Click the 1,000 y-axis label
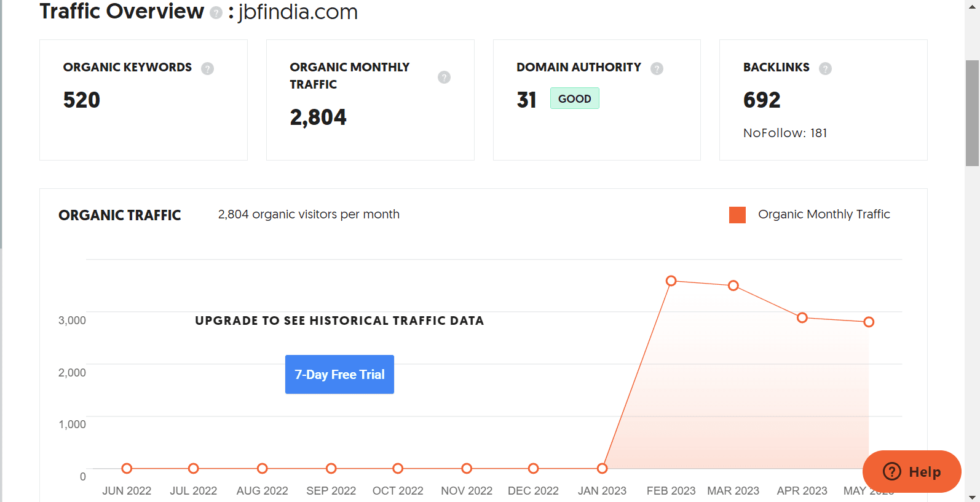 [72, 424]
